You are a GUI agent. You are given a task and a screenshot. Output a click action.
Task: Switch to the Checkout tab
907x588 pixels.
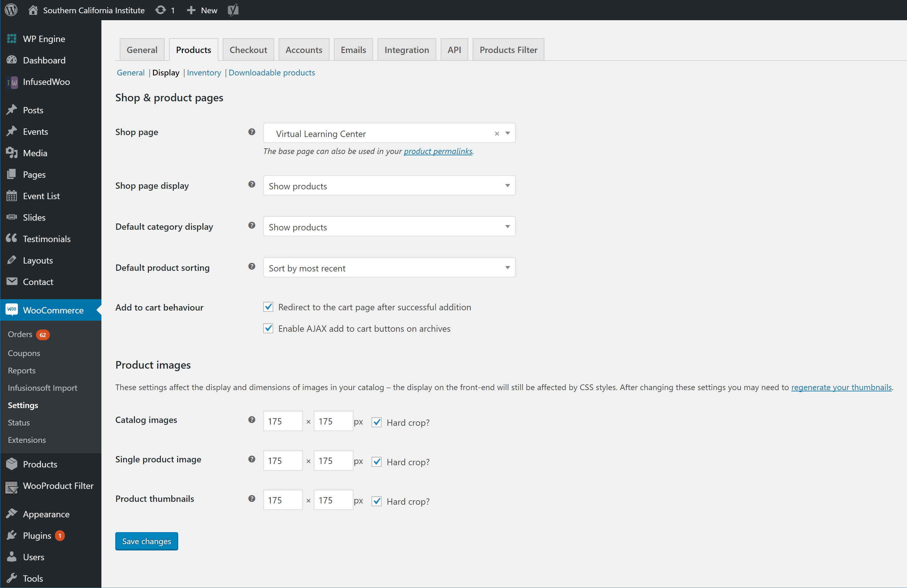point(248,50)
